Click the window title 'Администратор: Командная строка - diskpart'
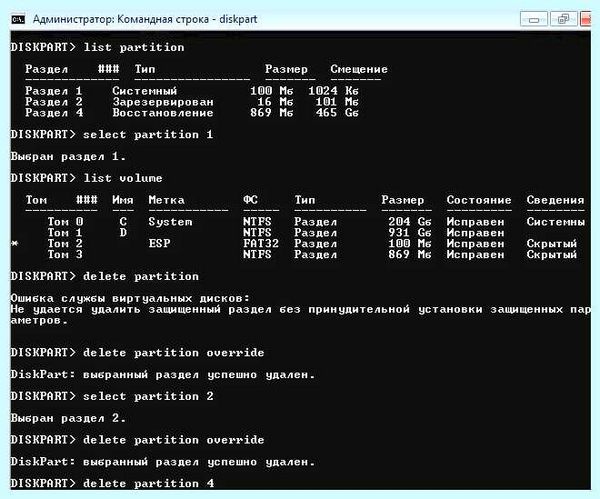This screenshot has width=600, height=499. point(145,19)
